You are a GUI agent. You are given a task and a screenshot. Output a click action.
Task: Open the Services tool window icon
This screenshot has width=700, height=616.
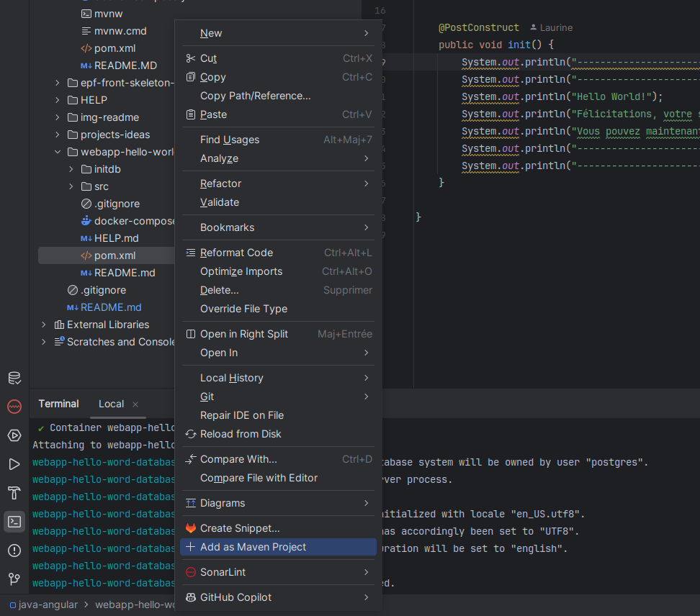coord(14,435)
